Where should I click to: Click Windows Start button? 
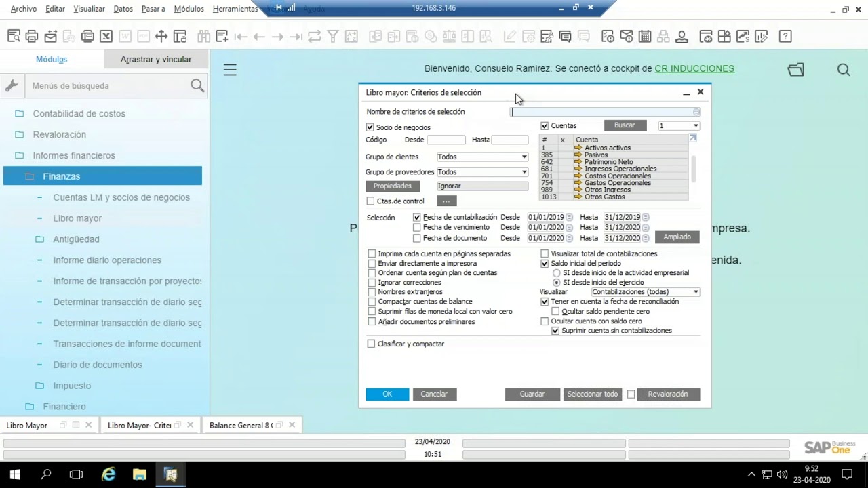[15, 474]
